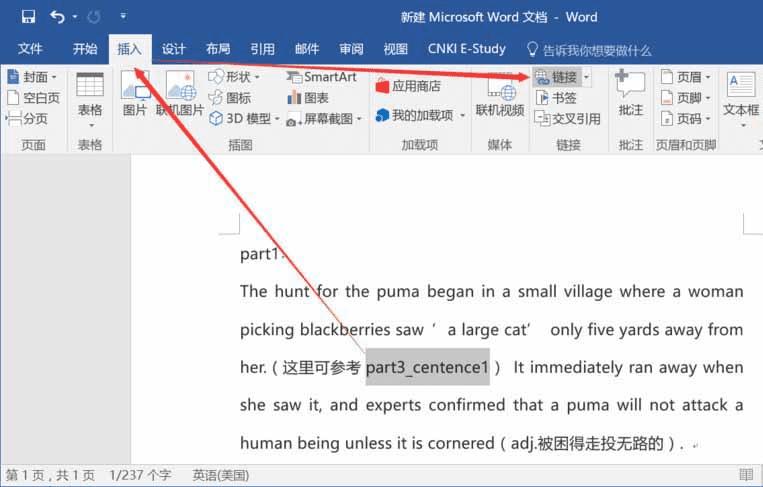Add a 批注 comment
This screenshot has width=763, height=487.
click(x=631, y=94)
